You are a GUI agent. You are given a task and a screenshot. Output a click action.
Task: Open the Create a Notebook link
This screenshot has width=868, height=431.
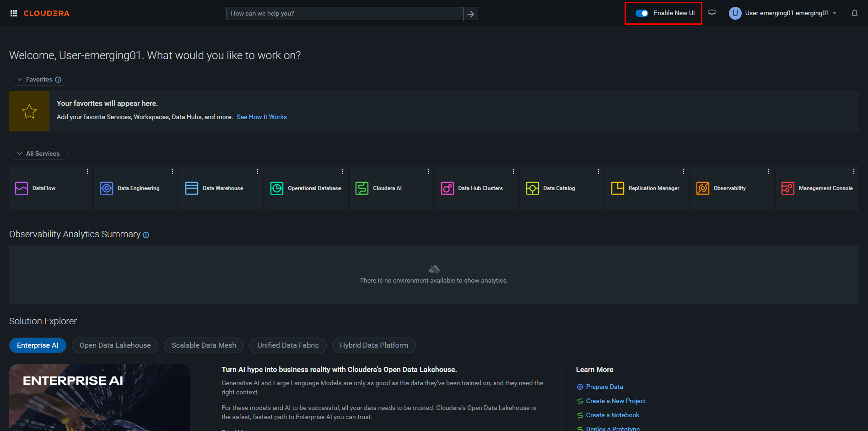(613, 415)
